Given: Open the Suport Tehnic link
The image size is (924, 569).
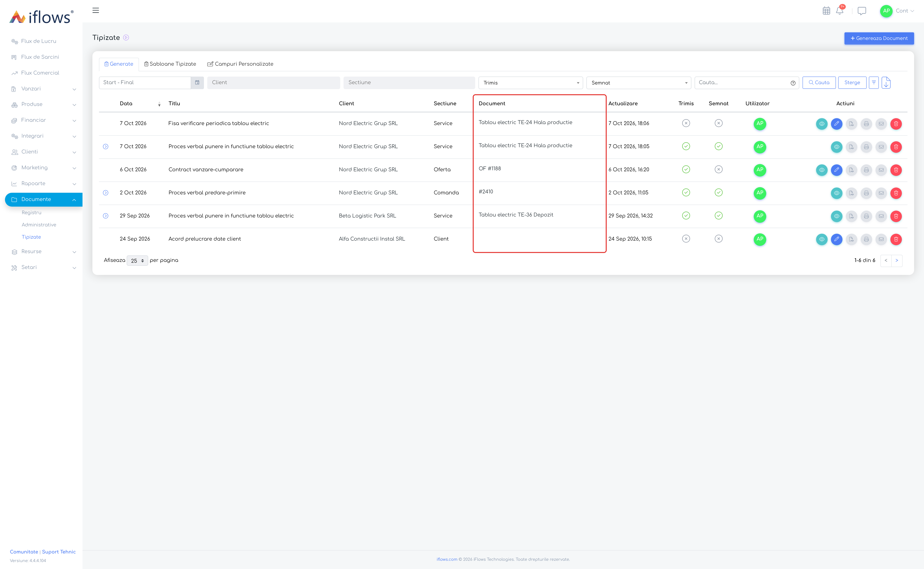Looking at the screenshot, I should (x=59, y=552).
